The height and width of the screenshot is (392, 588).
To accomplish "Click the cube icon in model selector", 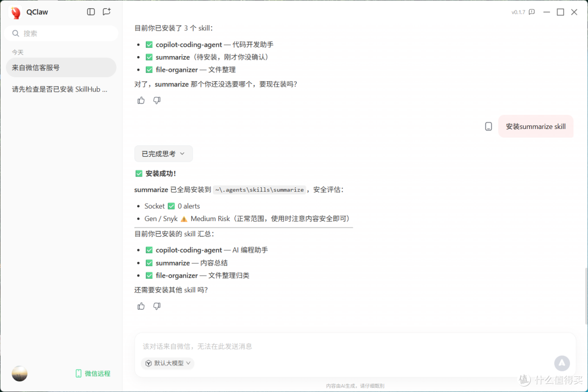I will point(149,363).
